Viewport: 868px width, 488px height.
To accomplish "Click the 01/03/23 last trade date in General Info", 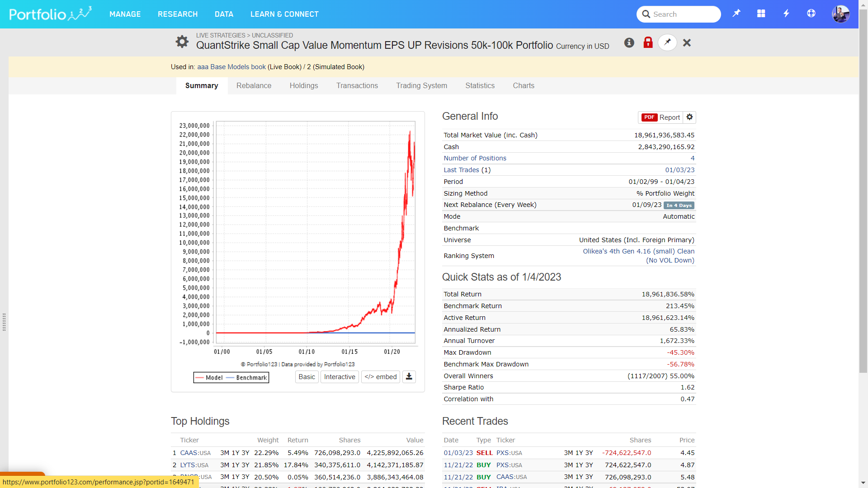I will [x=679, y=170].
